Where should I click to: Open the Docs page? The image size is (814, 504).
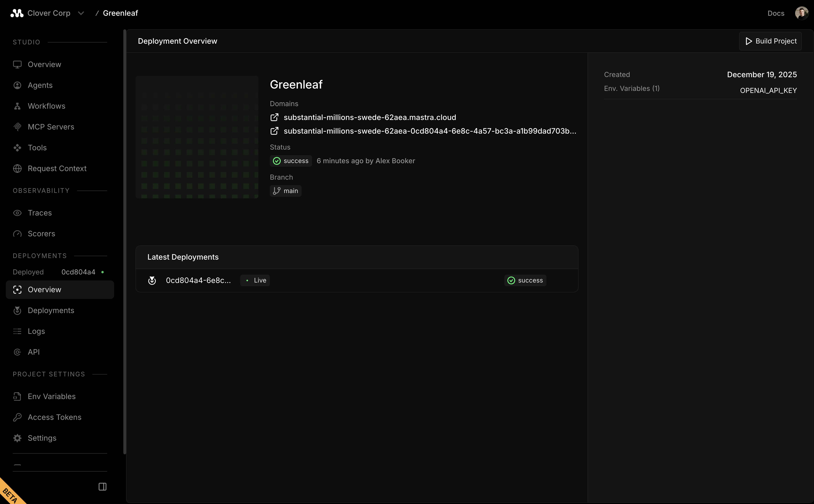click(x=776, y=13)
